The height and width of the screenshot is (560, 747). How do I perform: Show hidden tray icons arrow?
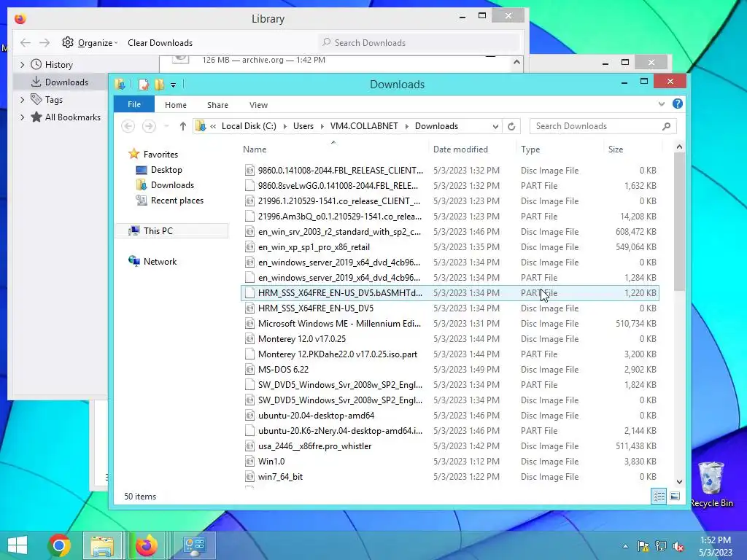click(625, 547)
